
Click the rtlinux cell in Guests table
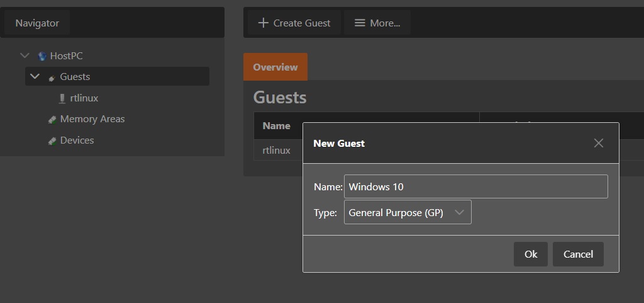pos(277,151)
